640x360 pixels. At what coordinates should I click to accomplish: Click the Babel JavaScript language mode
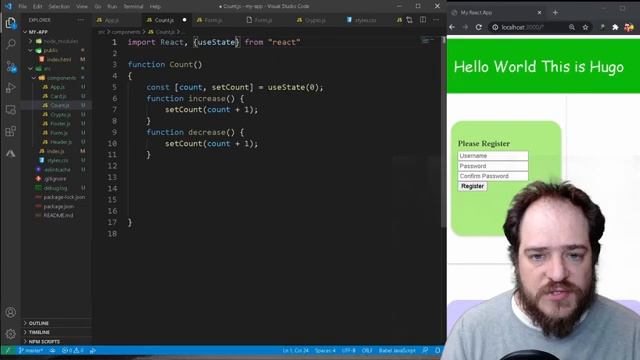(x=397, y=351)
